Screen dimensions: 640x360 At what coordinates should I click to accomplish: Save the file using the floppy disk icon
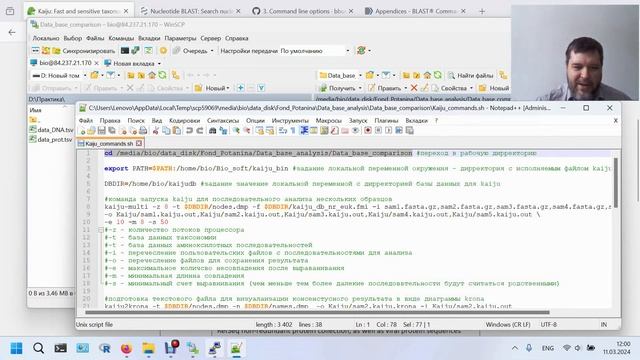click(x=101, y=131)
